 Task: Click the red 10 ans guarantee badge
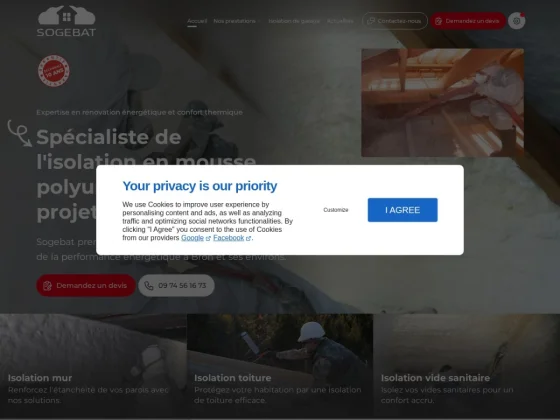coord(54,71)
